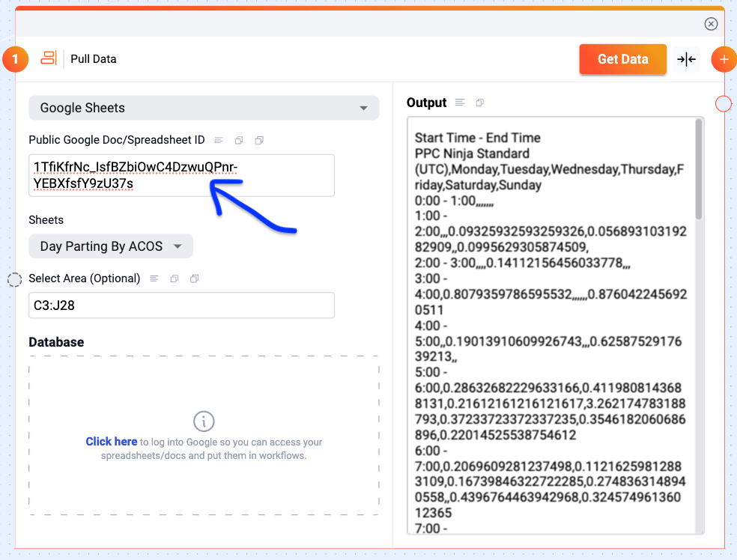The height and width of the screenshot is (560, 737).
Task: Click the text-lines icon beside Select Area label
Action: tap(154, 279)
